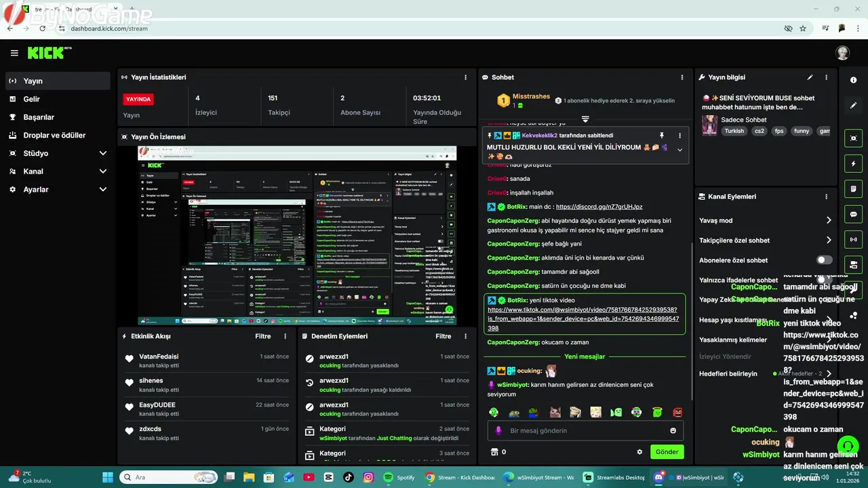Image resolution: width=868 pixels, height=488 pixels.
Task: Open Droplar ve ödüller in the sidebar
Action: pyautogui.click(x=57, y=135)
